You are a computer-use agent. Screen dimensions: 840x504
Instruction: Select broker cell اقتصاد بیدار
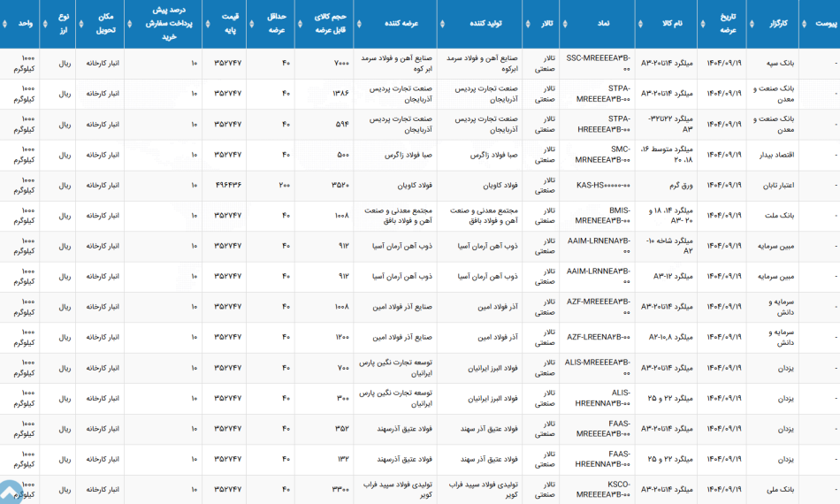pos(777,155)
